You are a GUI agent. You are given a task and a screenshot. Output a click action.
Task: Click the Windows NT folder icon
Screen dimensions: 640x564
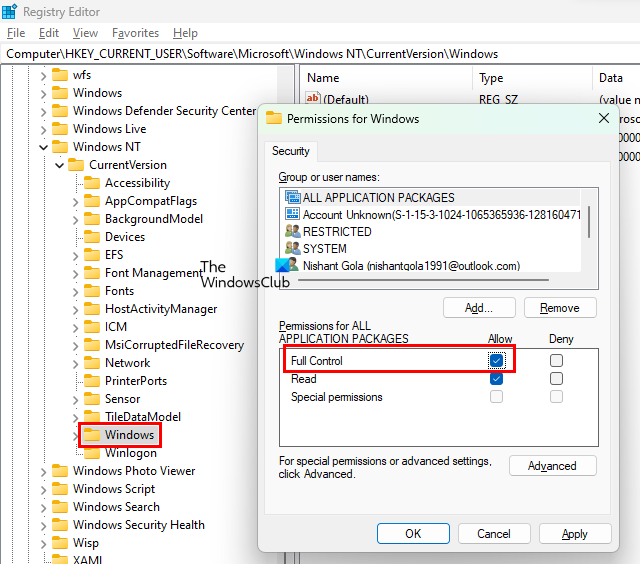[x=60, y=147]
